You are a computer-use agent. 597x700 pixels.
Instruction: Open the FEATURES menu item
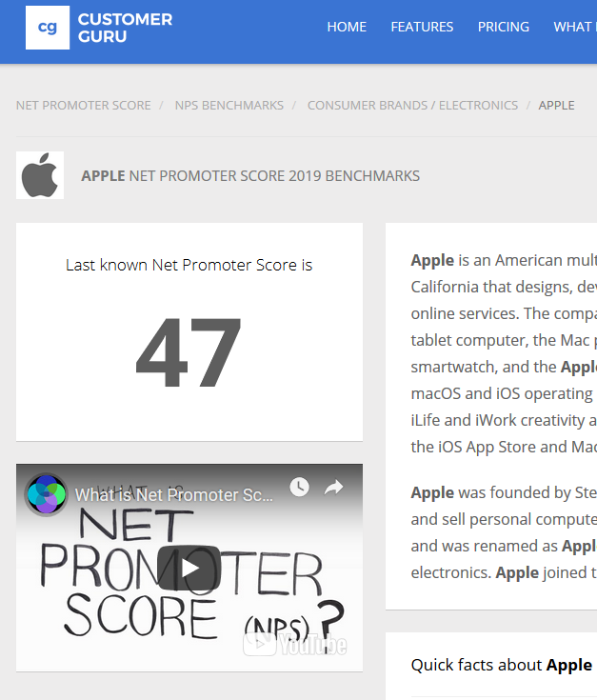click(x=422, y=27)
